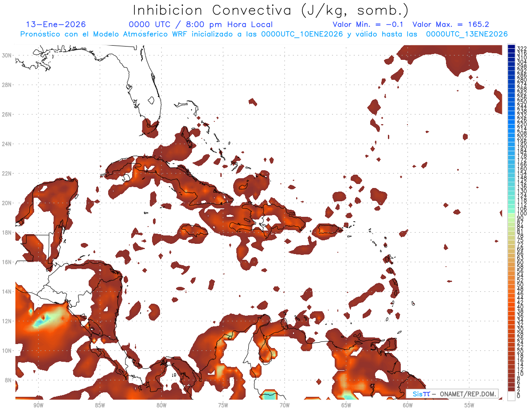
Task: Click the latitude label "18N"
Action: (x=7, y=232)
